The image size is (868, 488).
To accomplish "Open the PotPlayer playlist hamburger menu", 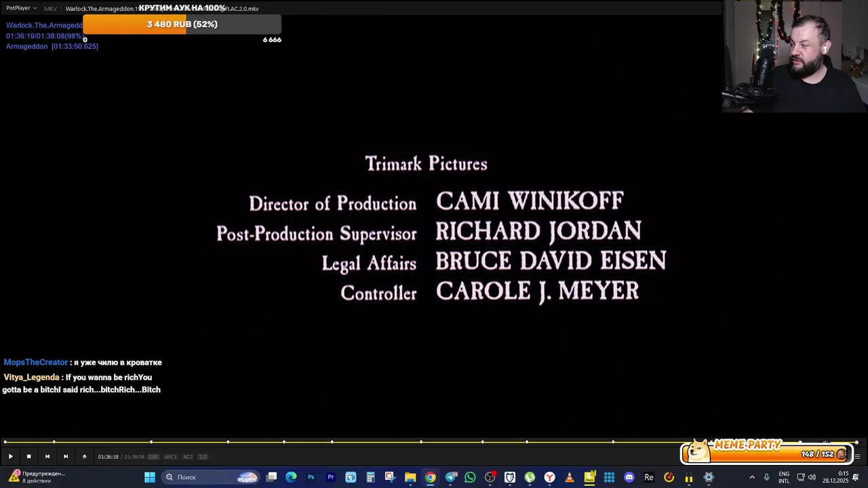I will pyautogui.click(x=857, y=457).
